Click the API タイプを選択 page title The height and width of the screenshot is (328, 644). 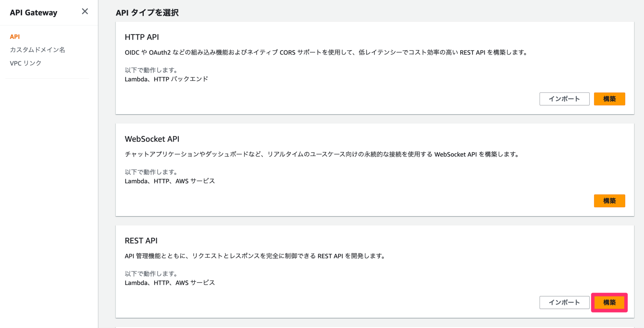point(147,13)
